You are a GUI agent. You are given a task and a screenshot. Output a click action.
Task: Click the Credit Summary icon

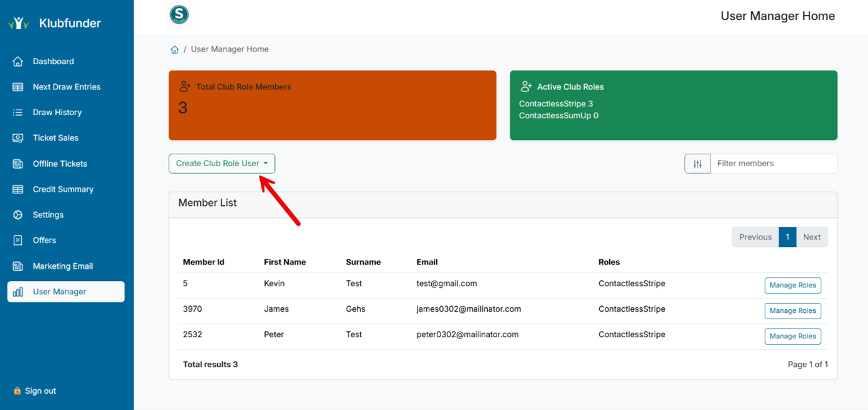coord(18,190)
